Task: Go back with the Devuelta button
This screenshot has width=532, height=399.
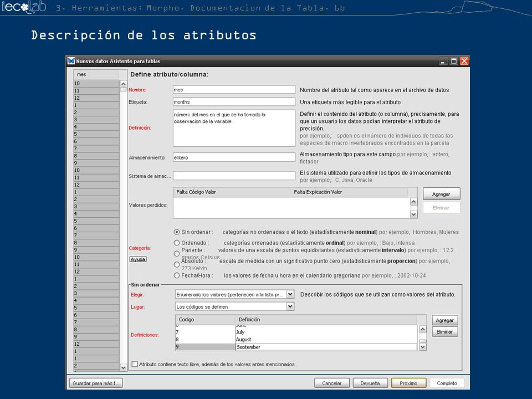Action: (370, 383)
